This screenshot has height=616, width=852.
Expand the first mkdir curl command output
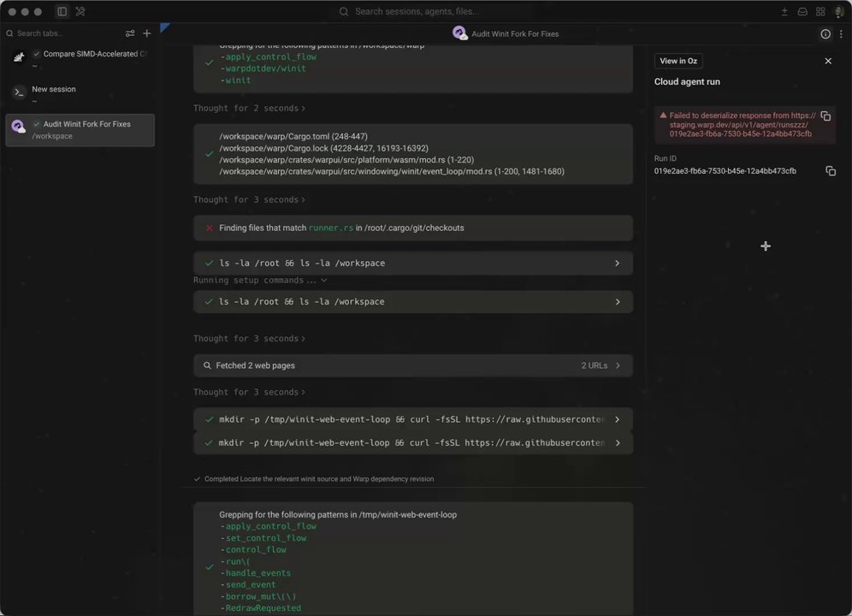click(x=413, y=419)
